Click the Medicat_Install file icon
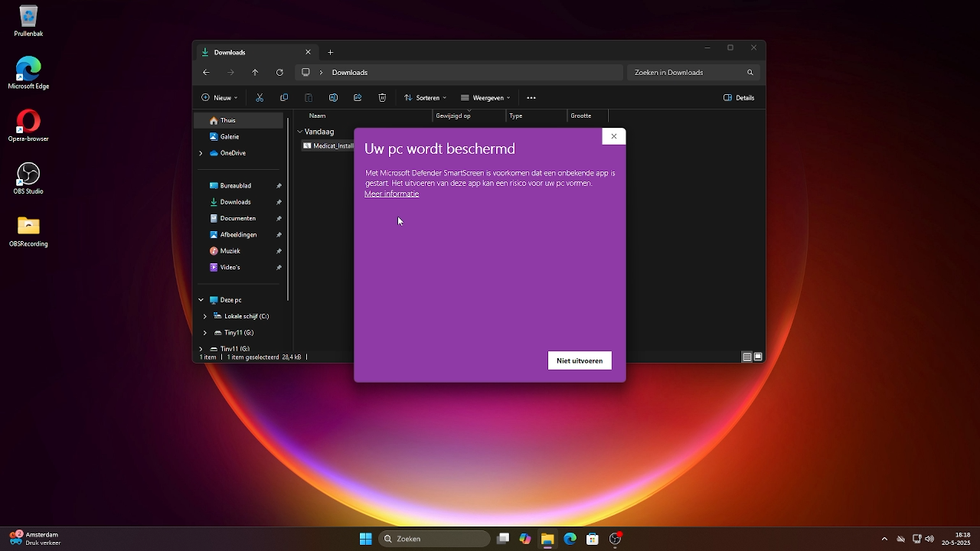 point(307,145)
